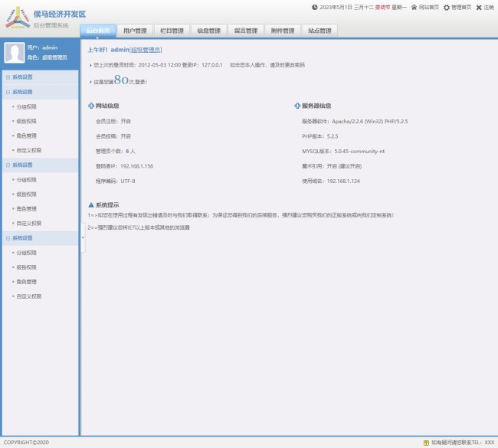Open the topmost 分组权限 sidebar item
This screenshot has width=498, height=448.
(26, 106)
